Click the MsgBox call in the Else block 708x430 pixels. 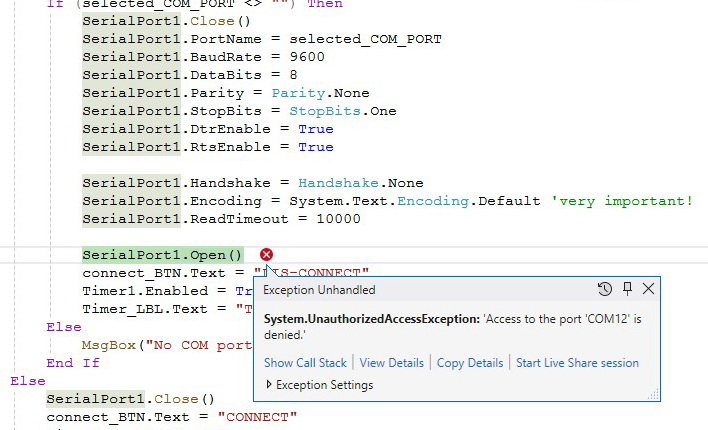point(105,345)
